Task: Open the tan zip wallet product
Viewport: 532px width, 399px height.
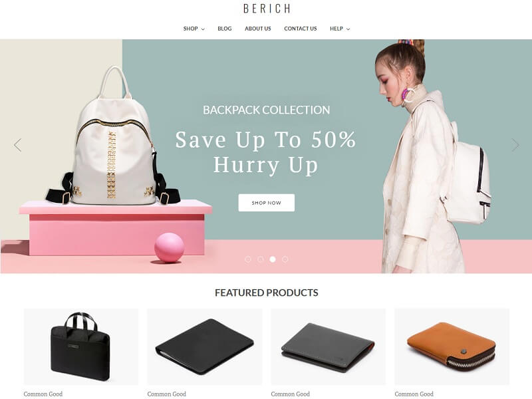Action: tap(452, 346)
